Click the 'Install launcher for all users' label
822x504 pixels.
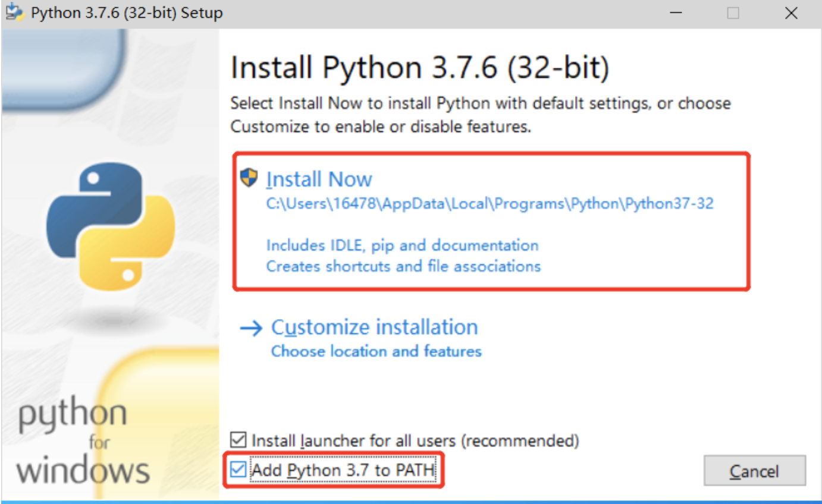click(x=415, y=441)
